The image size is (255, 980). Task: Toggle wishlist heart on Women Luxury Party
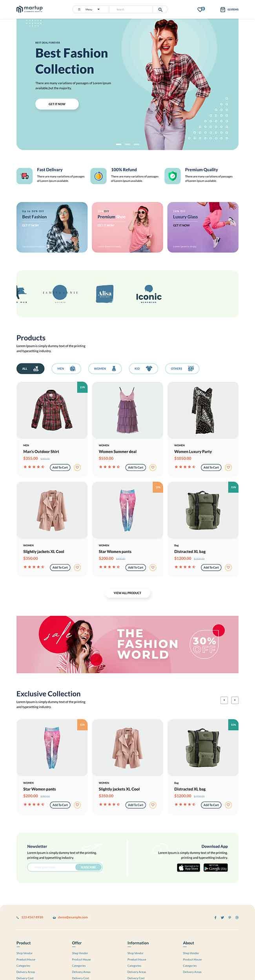(x=228, y=467)
